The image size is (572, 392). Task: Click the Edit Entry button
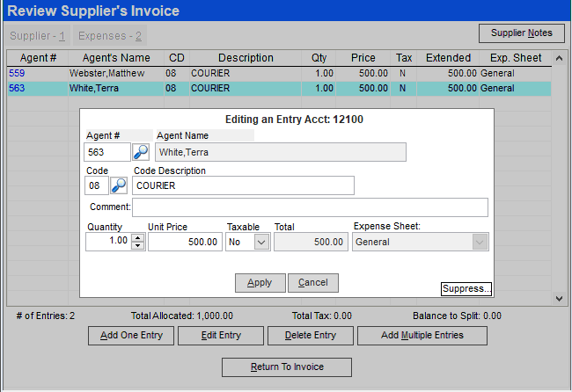pyautogui.click(x=220, y=336)
